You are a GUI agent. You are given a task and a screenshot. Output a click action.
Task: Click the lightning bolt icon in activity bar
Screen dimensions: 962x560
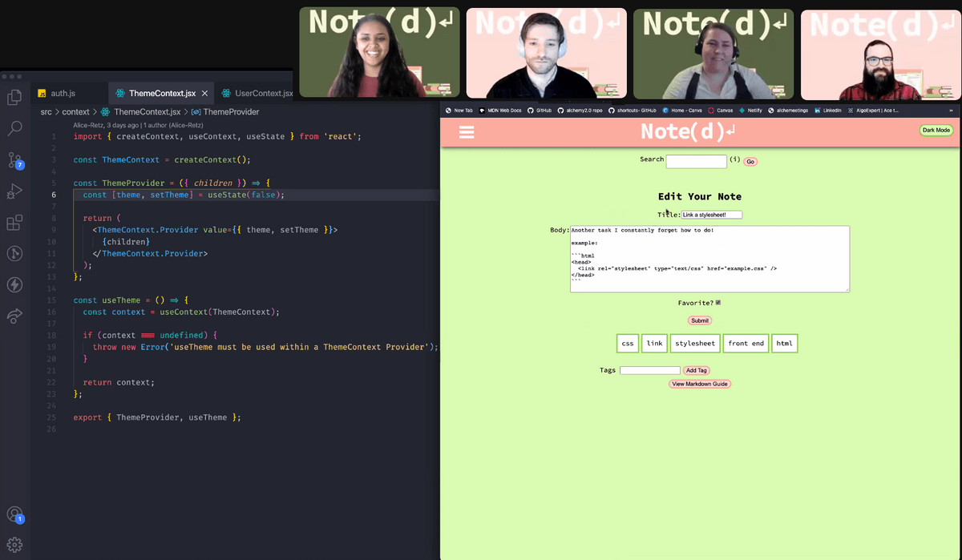(x=14, y=284)
